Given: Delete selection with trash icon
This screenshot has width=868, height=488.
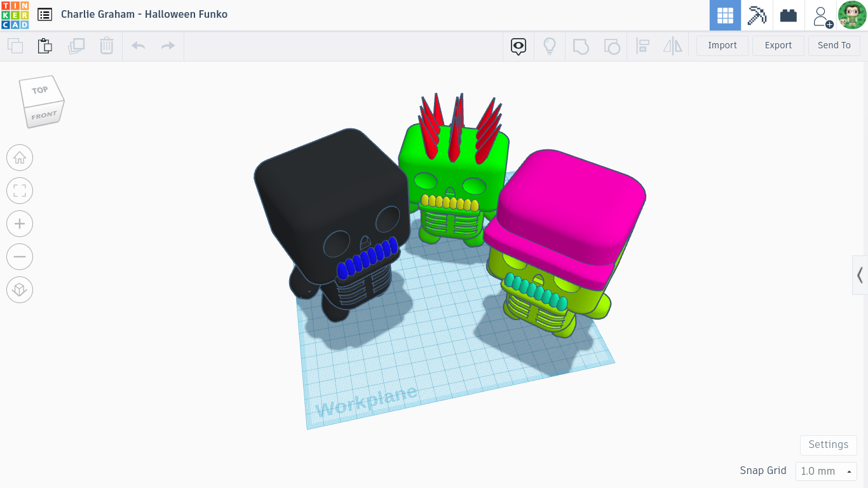Looking at the screenshot, I should coord(107,46).
